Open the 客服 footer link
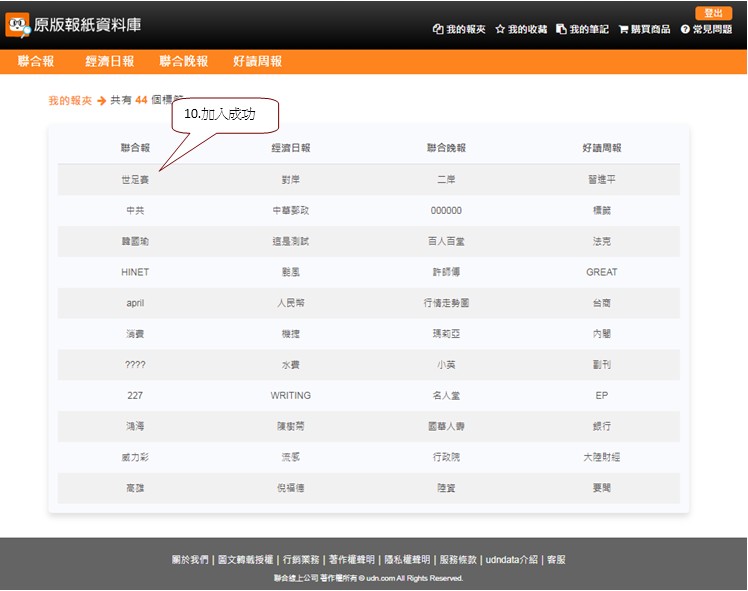Viewport: 748px width, 591px height. coord(556,560)
